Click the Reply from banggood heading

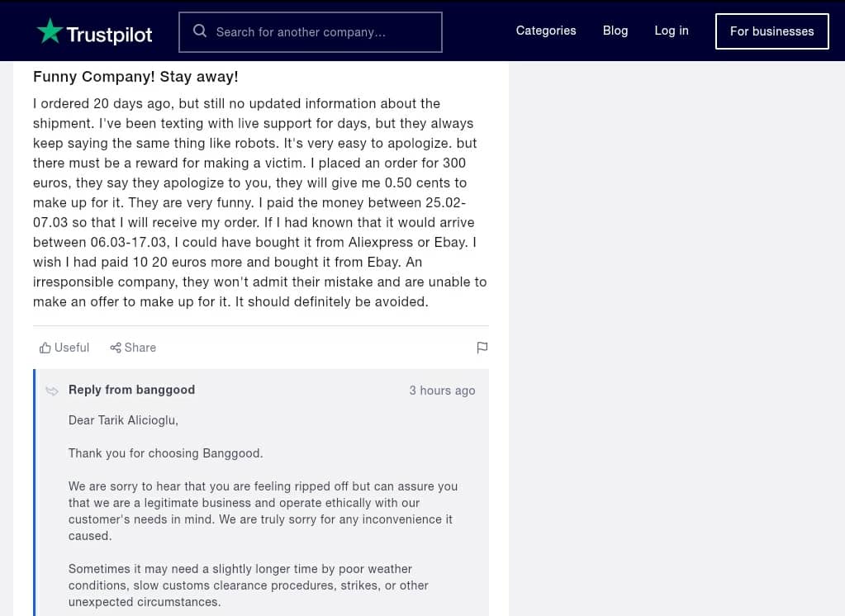click(x=131, y=390)
